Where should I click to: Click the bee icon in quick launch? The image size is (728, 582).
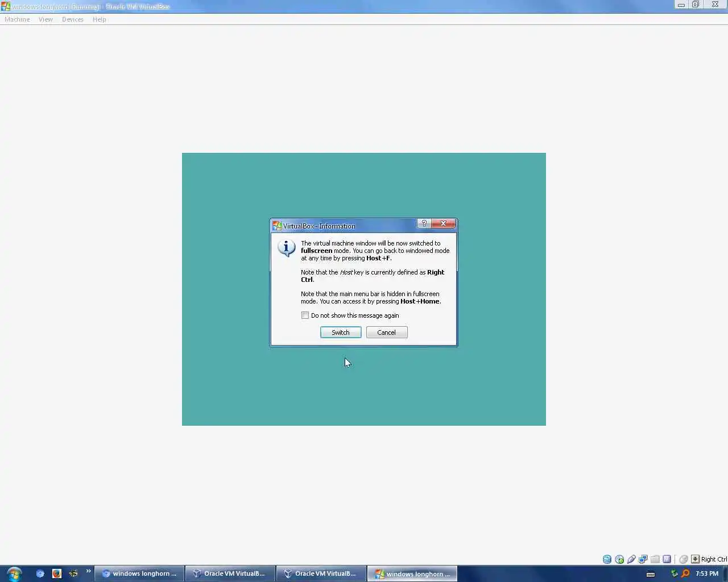click(x=73, y=573)
